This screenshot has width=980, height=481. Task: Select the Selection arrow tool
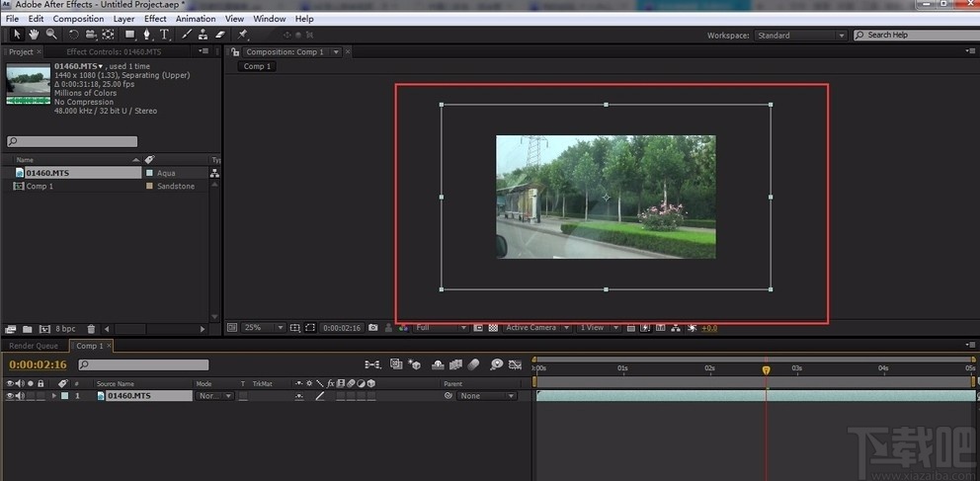17,34
